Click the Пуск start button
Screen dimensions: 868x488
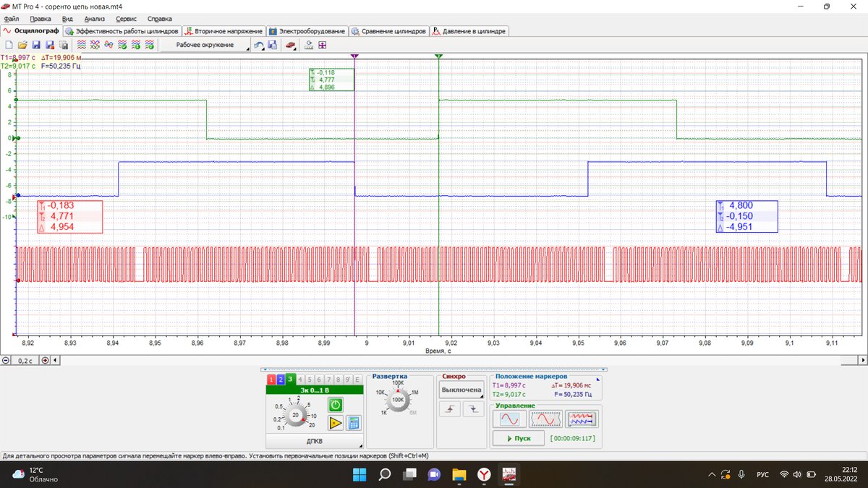pos(518,438)
